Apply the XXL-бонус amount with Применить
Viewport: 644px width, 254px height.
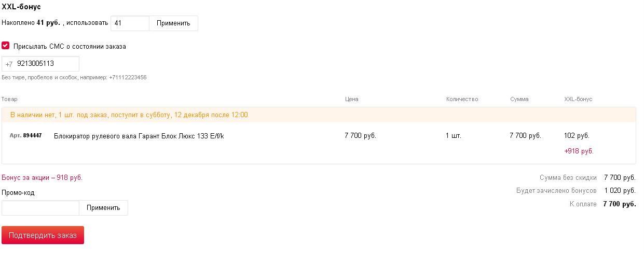[173, 23]
